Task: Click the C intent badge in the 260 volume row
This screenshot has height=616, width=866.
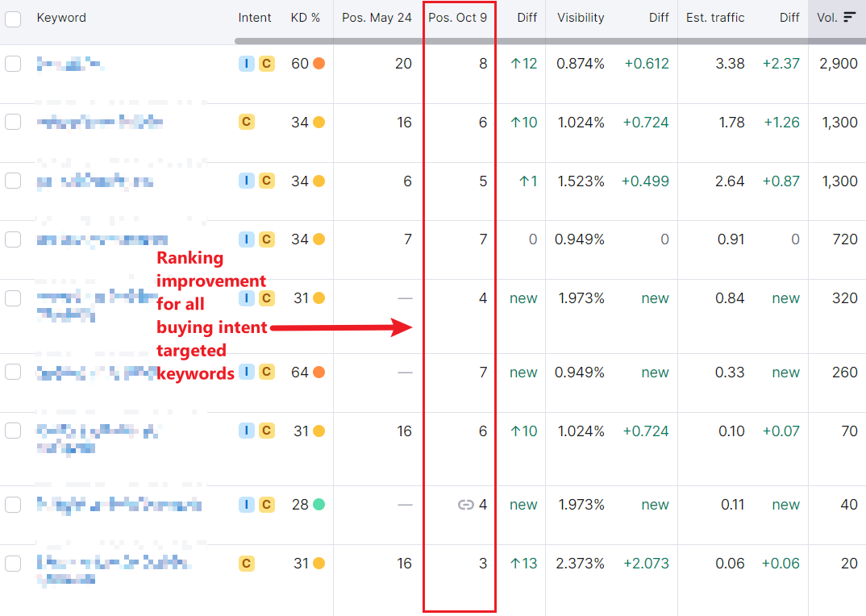Action: (x=267, y=372)
